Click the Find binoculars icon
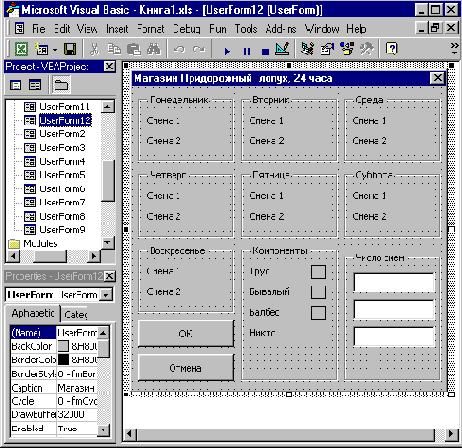Viewport: 462px width, 448px height. 154,49
